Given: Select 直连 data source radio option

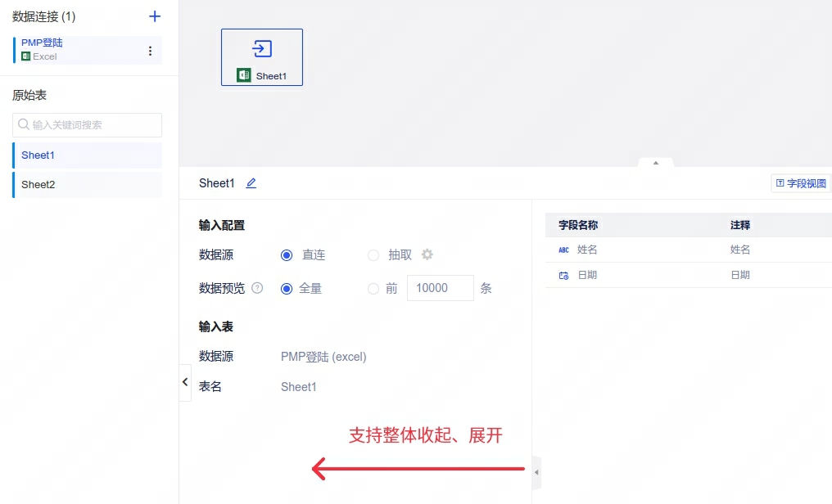Looking at the screenshot, I should click(287, 255).
